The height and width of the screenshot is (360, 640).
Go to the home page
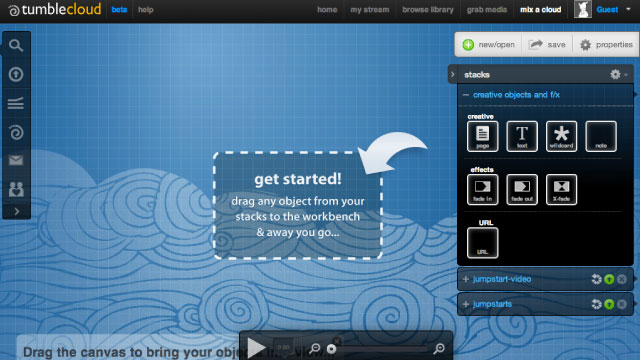point(327,10)
